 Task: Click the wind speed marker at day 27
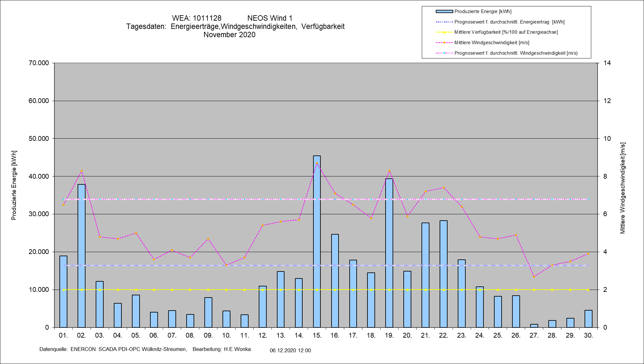pyautogui.click(x=534, y=277)
